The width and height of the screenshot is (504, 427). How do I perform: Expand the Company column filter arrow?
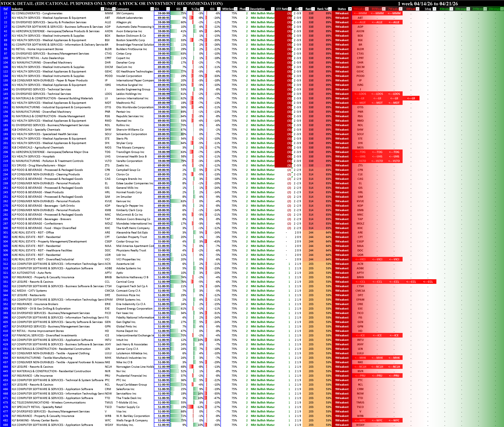coord(152,9)
